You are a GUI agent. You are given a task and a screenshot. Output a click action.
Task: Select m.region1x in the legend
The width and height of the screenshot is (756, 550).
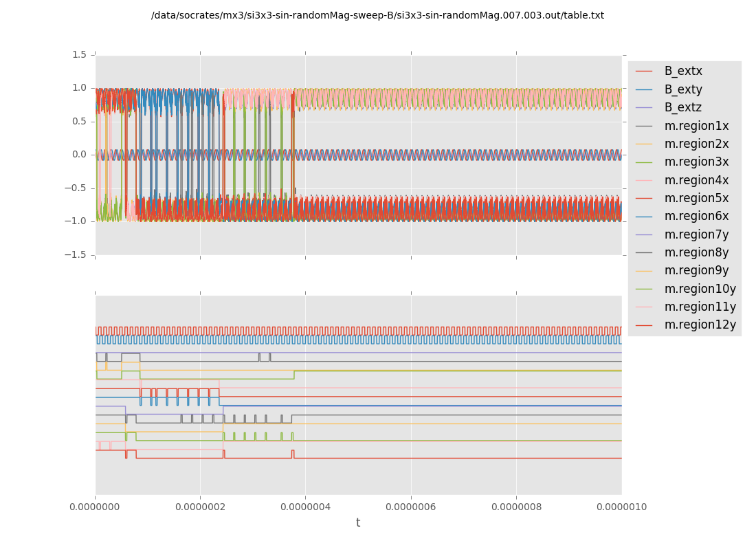696,126
